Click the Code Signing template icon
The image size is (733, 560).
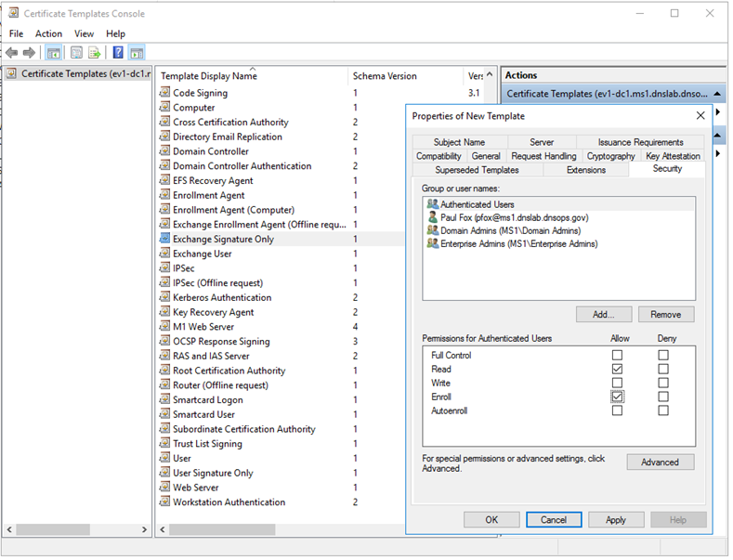(x=164, y=93)
